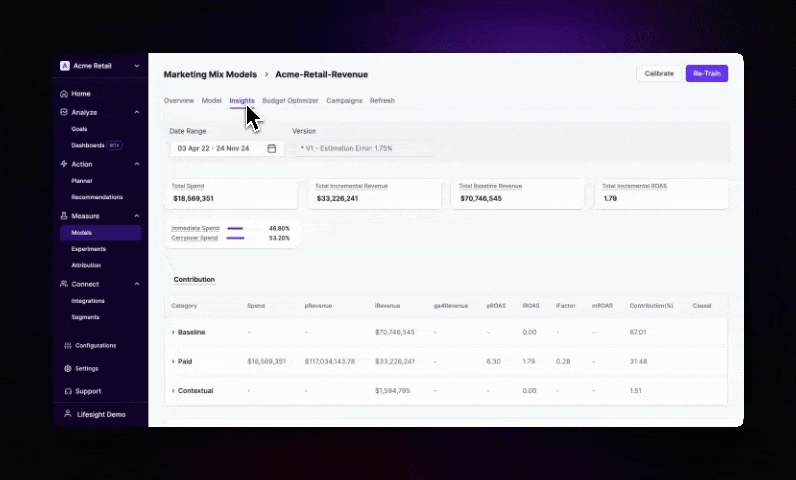
Task: Expand the Baseline category row
Action: (173, 332)
